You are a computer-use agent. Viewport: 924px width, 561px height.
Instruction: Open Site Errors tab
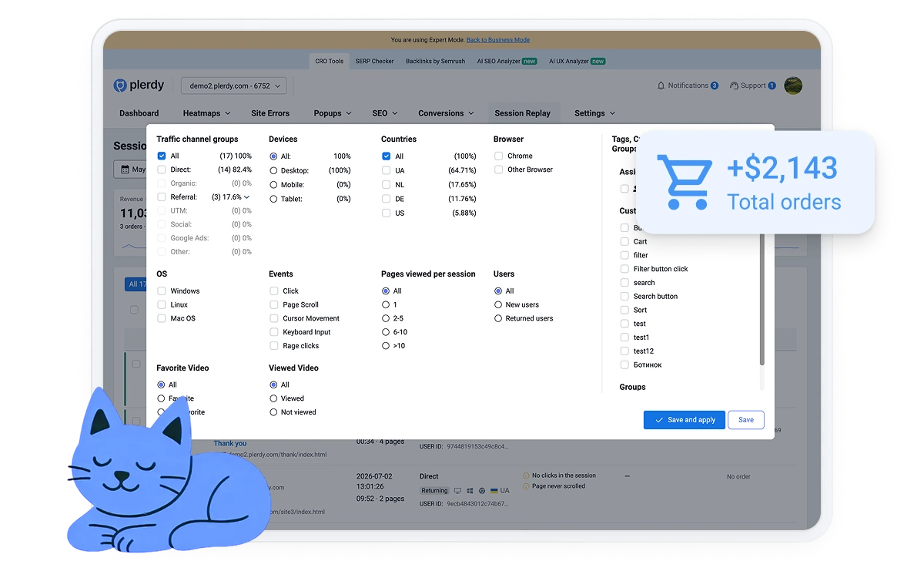(x=270, y=113)
